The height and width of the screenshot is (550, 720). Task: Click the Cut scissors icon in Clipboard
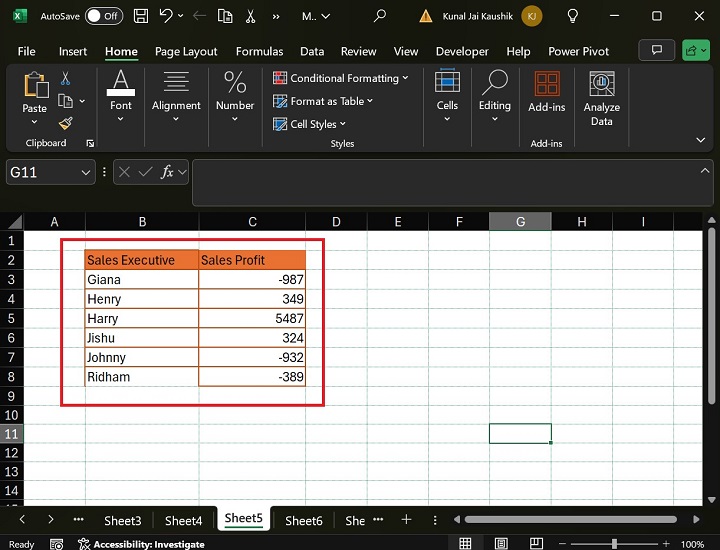[66, 78]
